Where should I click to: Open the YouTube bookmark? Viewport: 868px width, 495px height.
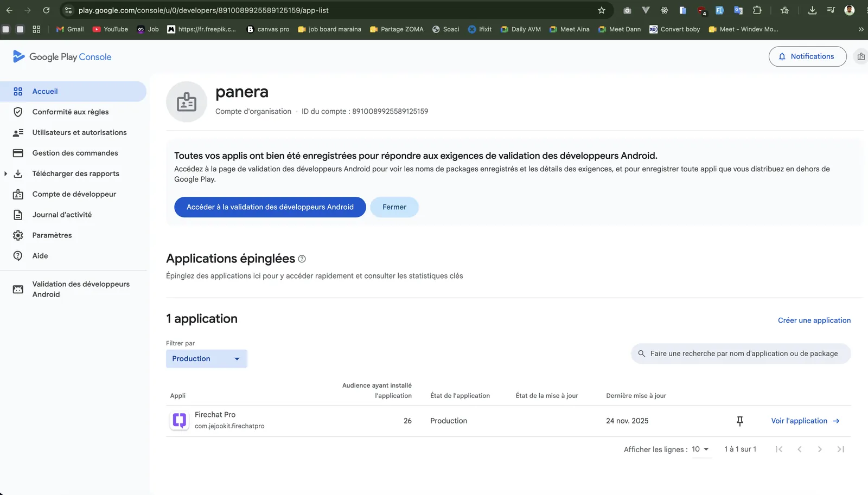click(x=110, y=29)
